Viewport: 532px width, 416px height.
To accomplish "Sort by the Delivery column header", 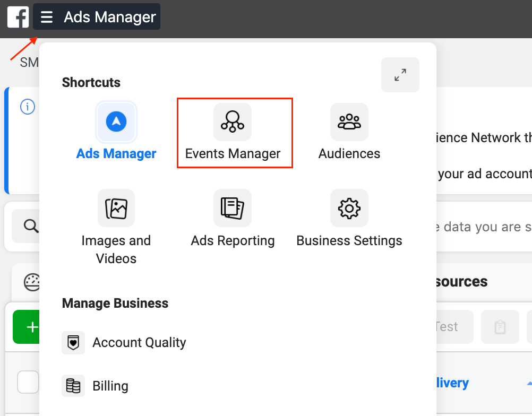I will click(452, 383).
